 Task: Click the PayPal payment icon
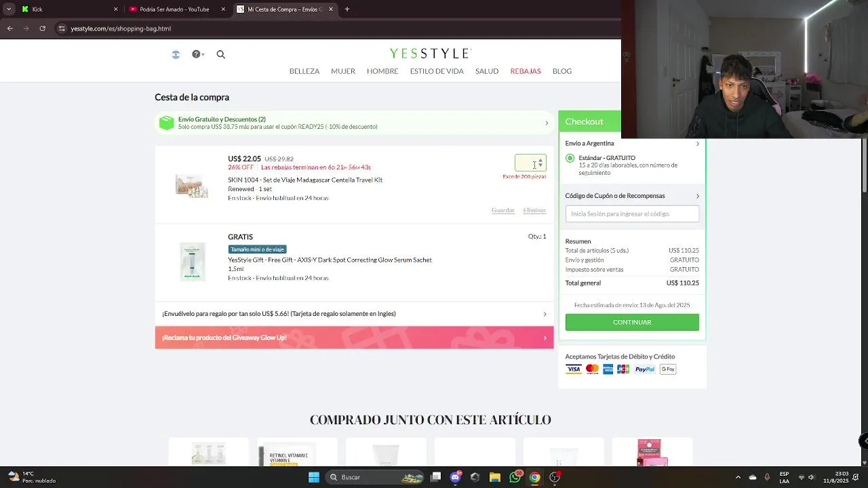coord(645,369)
